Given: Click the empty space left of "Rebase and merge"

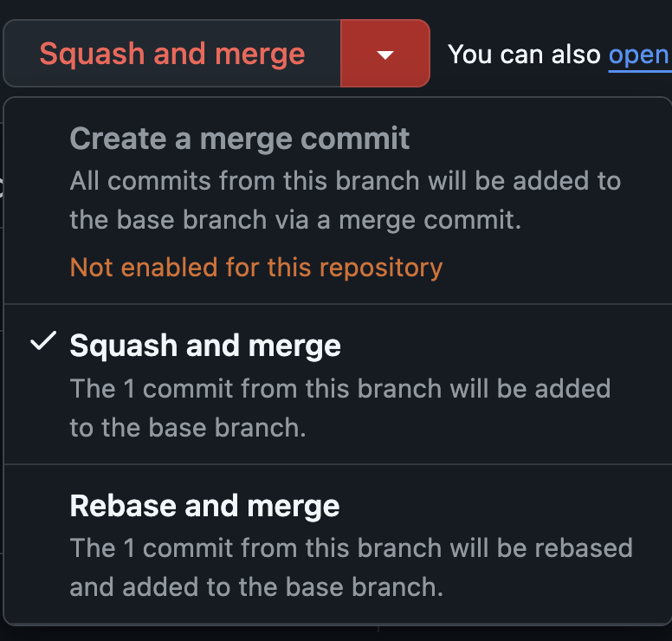Looking at the screenshot, I should [36, 506].
